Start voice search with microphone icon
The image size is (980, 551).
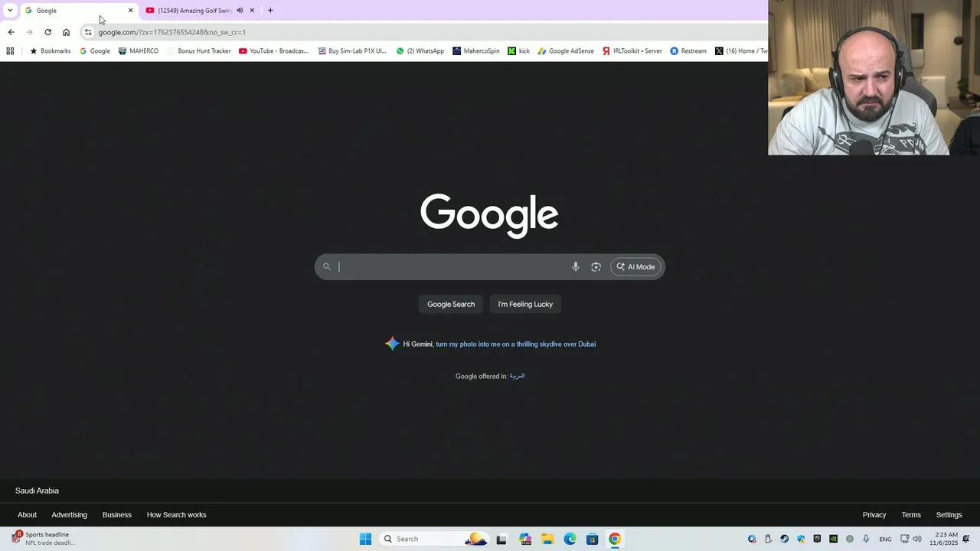[576, 267]
